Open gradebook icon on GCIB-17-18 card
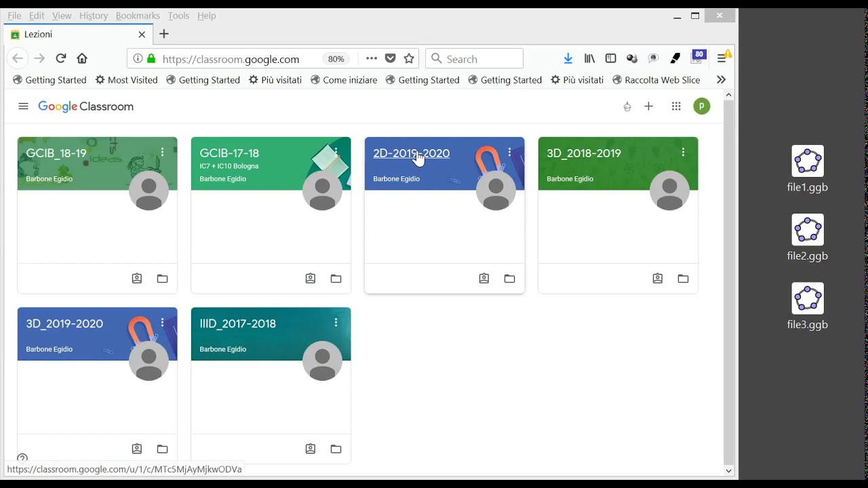 pos(311,279)
